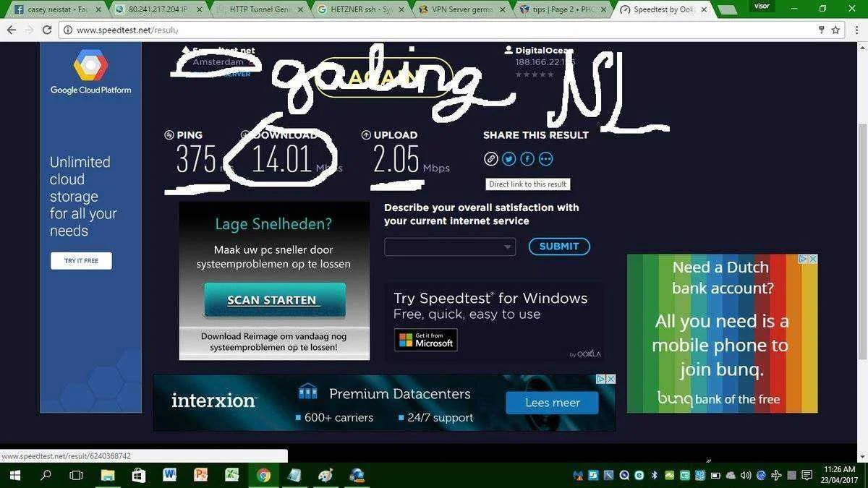868x488 pixels.
Task: Click Google Cloud Platform logo
Action: (90, 72)
